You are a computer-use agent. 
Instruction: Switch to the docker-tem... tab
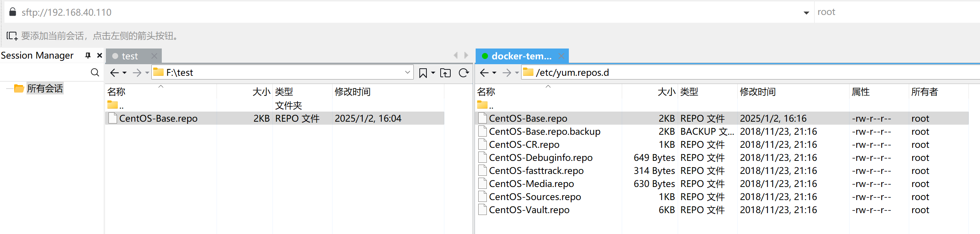(521, 56)
